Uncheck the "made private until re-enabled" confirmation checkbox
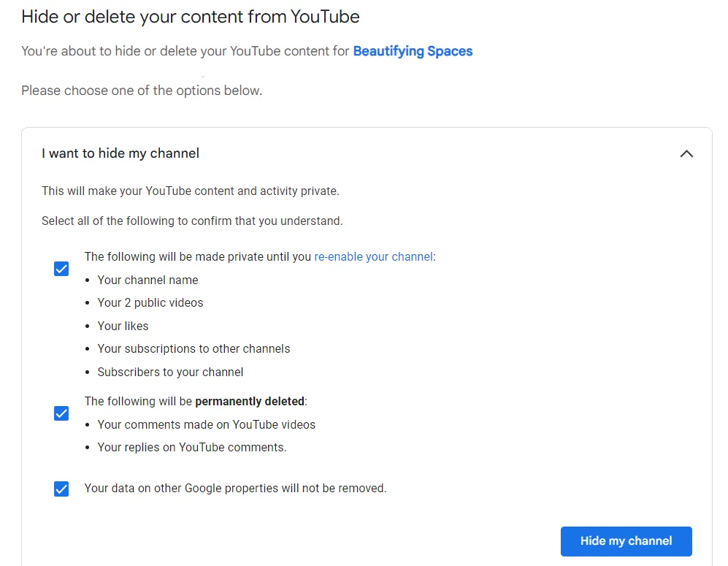 pyautogui.click(x=61, y=269)
